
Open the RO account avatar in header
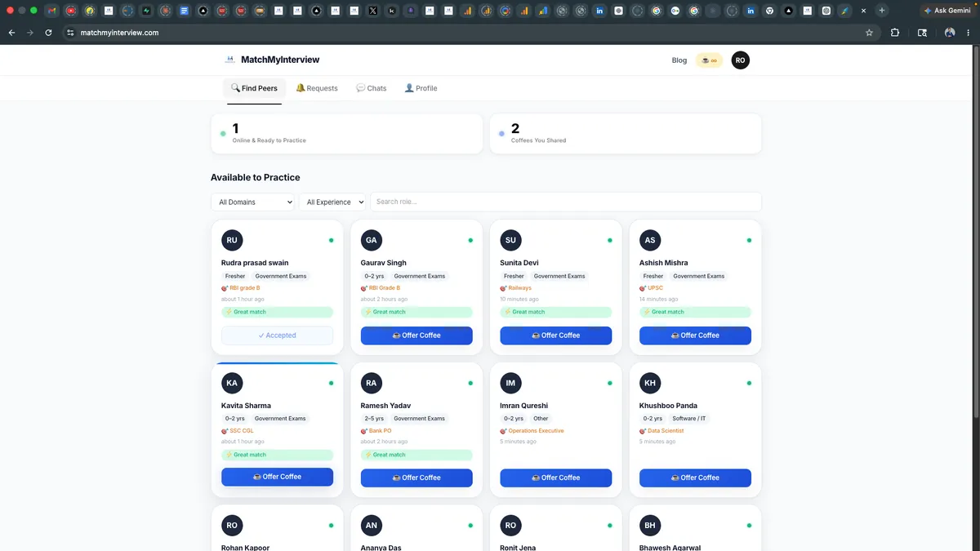pyautogui.click(x=740, y=60)
